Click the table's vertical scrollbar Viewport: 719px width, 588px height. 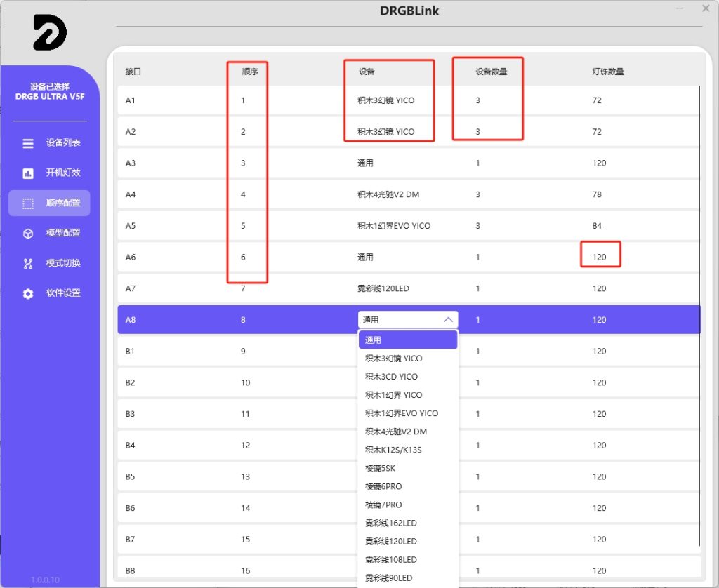click(699, 315)
